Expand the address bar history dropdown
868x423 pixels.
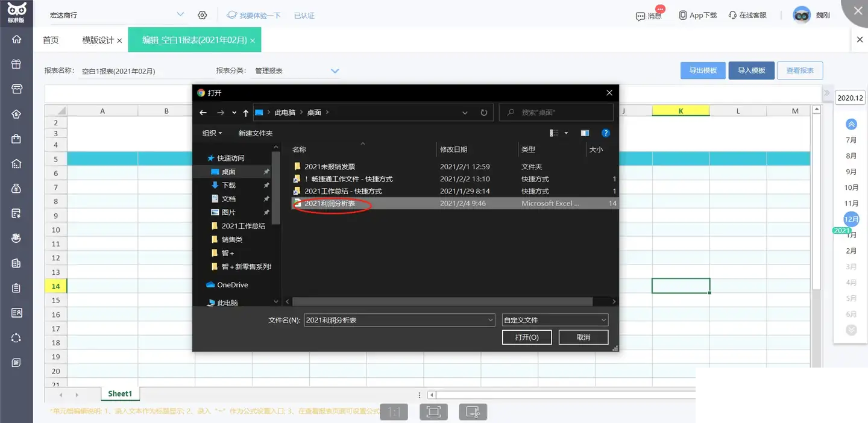coord(465,113)
